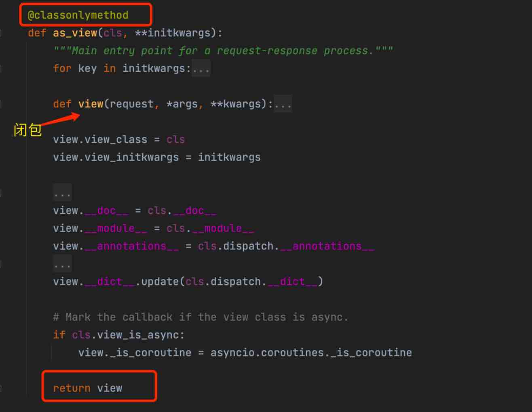This screenshot has width=532, height=412.
Task: Click 'cls.dispatch.__annotations__' expression
Action: click(x=286, y=246)
